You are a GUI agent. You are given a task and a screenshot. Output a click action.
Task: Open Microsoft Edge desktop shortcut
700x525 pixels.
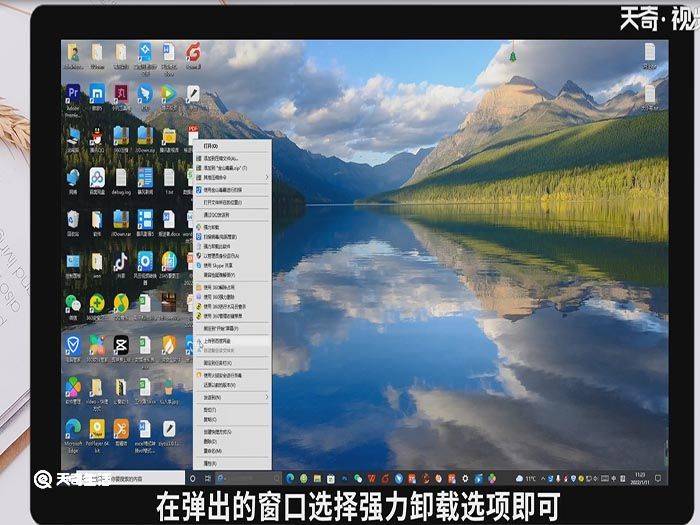pos(73,428)
